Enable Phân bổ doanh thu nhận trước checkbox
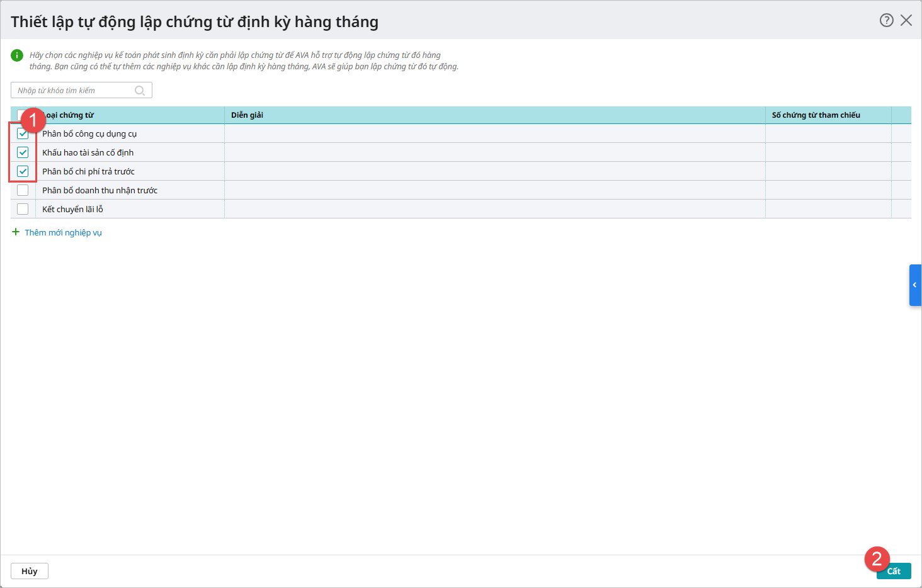Image resolution: width=922 pixels, height=588 pixels. 23,190
